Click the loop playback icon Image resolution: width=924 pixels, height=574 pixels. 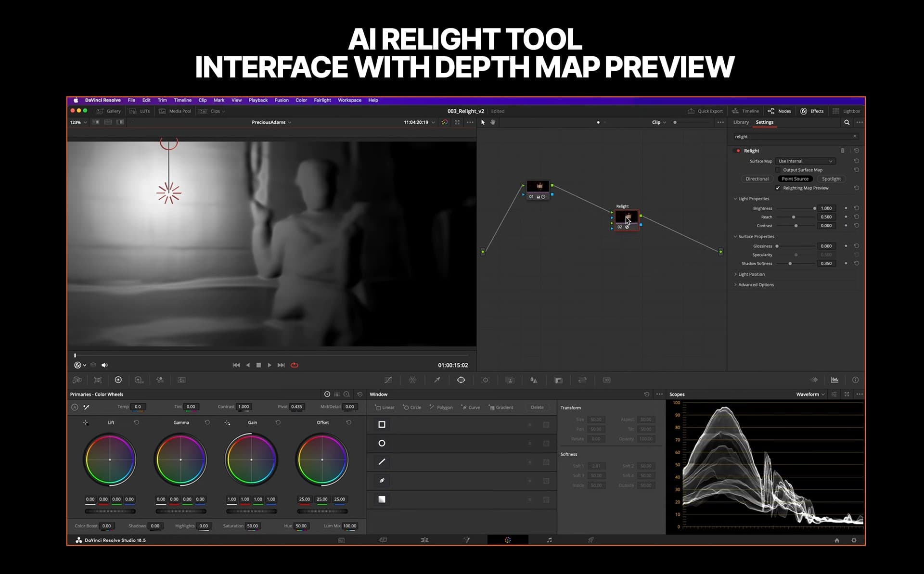(295, 365)
